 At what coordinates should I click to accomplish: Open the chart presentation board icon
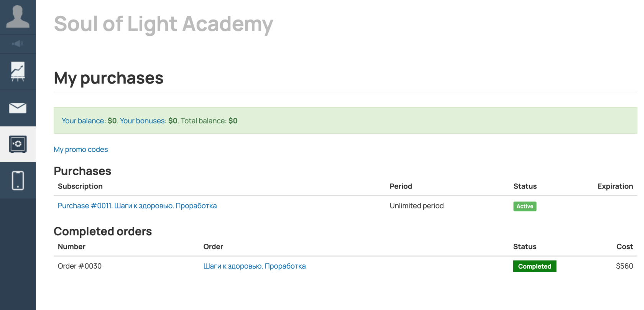[x=18, y=72]
